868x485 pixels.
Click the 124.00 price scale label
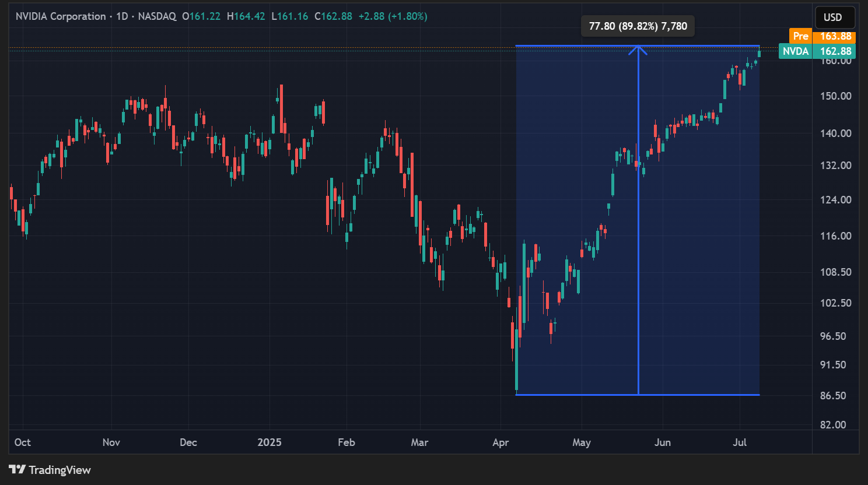(x=835, y=200)
